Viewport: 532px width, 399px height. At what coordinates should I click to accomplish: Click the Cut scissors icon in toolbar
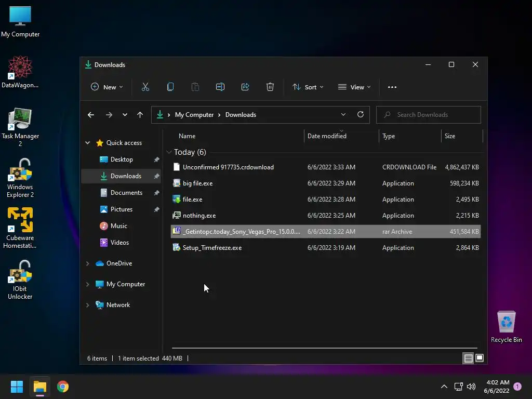click(145, 87)
